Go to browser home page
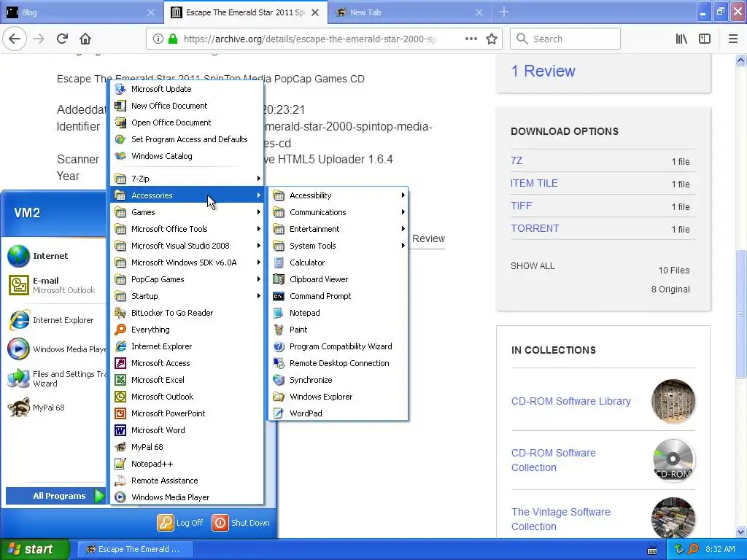The image size is (747, 560). click(x=85, y=39)
